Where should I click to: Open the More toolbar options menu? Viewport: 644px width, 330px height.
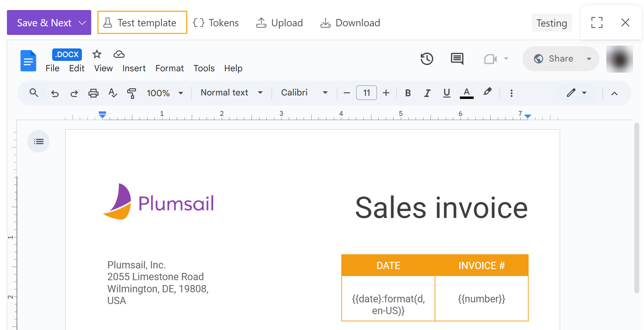coord(511,93)
